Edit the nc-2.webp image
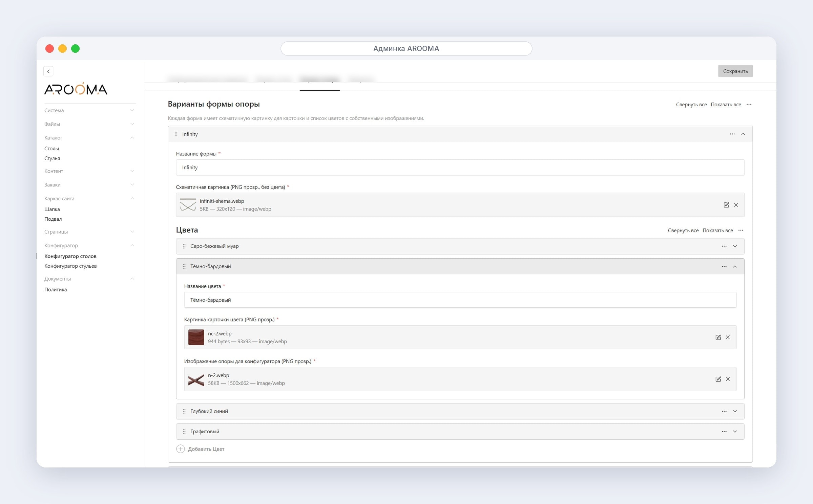Viewport: 813px width, 504px height. pos(718,337)
